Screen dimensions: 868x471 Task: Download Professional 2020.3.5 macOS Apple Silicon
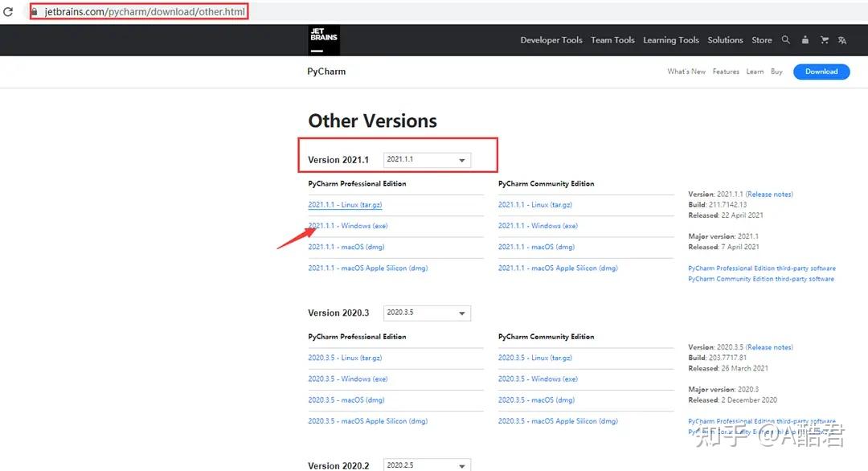coord(367,421)
